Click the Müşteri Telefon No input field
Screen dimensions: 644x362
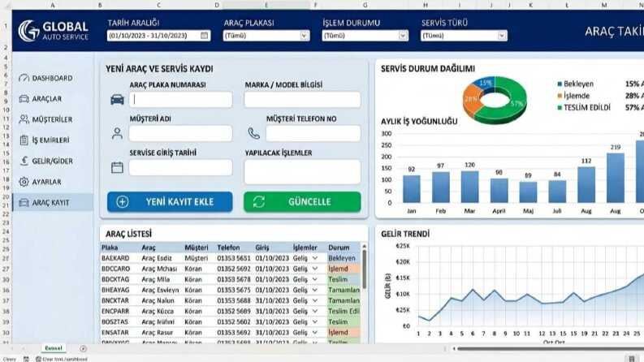coord(313,133)
